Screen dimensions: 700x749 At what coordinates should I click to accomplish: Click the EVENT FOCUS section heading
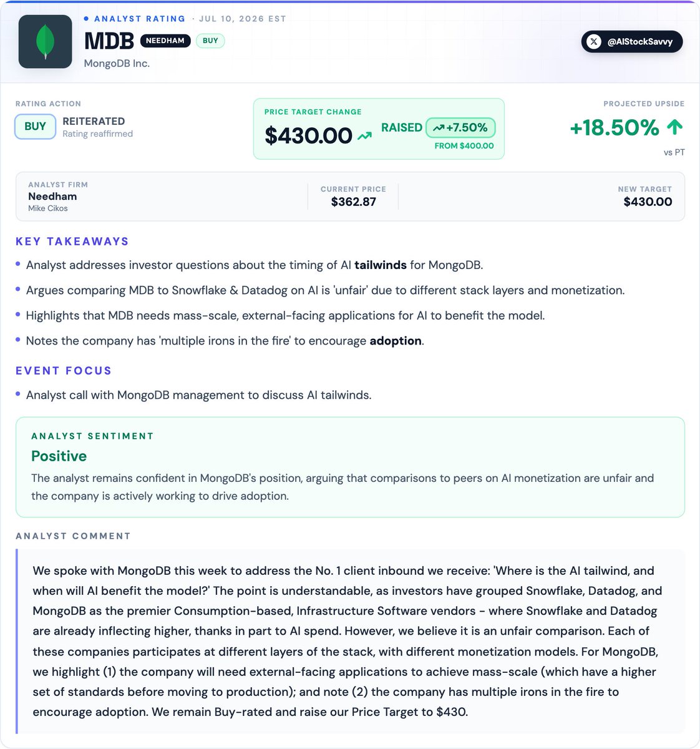coord(64,371)
